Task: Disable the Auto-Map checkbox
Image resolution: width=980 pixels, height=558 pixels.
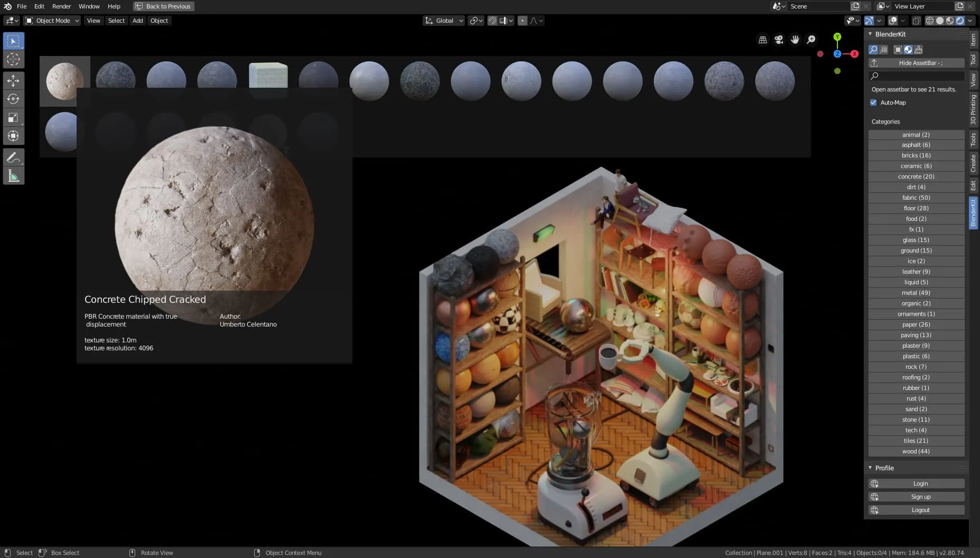Action: pyautogui.click(x=873, y=103)
